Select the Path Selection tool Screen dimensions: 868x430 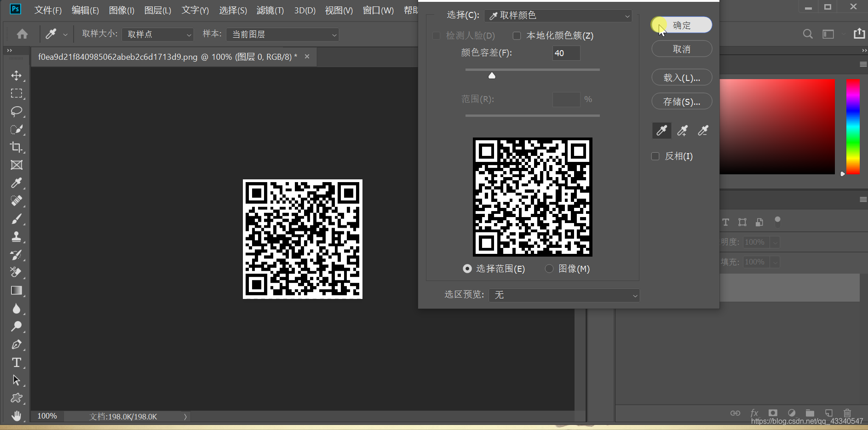click(17, 380)
